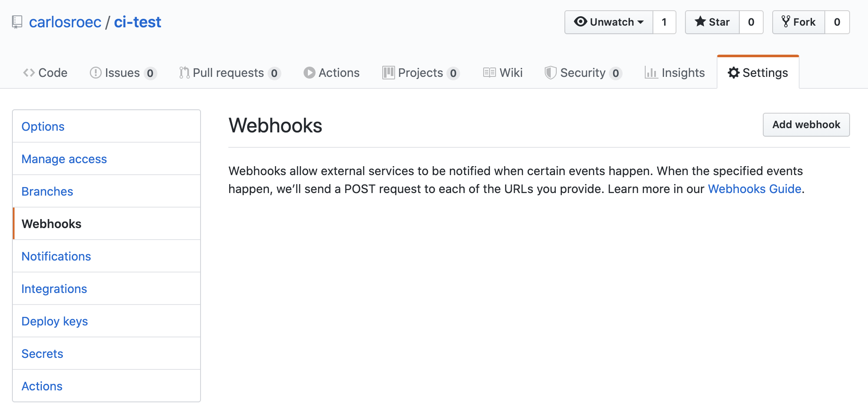The image size is (868, 410).
Task: Click the watchers count 1
Action: pos(664,22)
